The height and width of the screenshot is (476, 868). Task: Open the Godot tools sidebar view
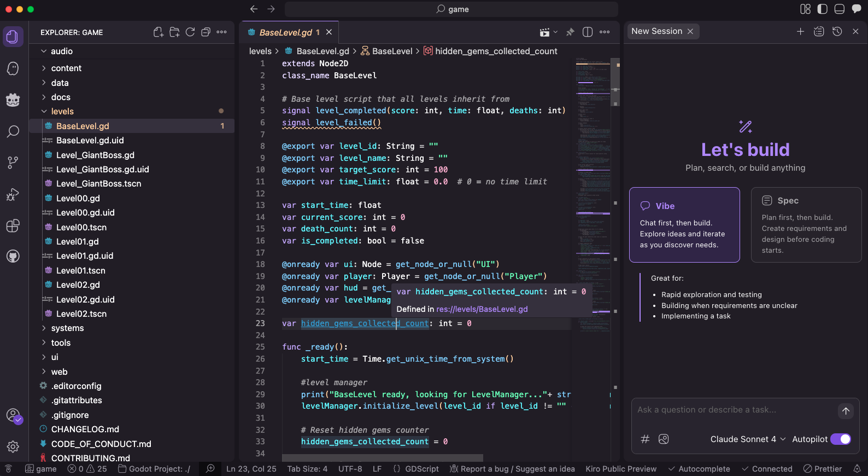(x=13, y=100)
